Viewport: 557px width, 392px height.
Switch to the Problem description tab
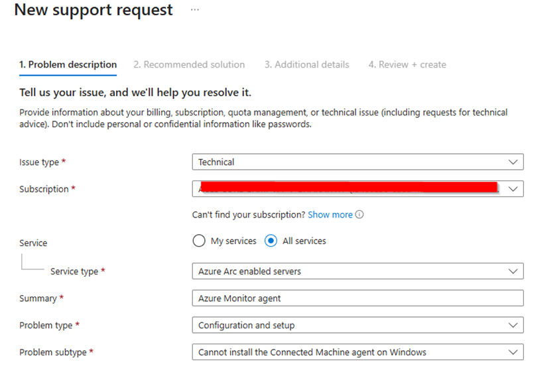(x=68, y=65)
